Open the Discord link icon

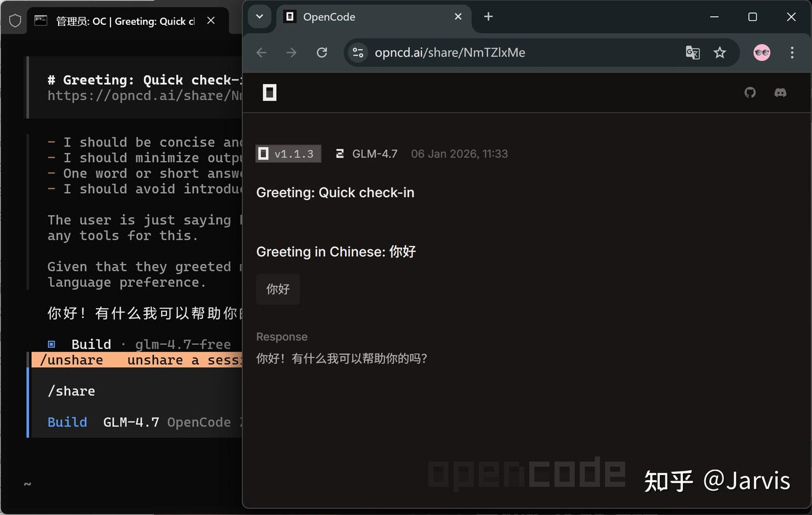pos(780,92)
